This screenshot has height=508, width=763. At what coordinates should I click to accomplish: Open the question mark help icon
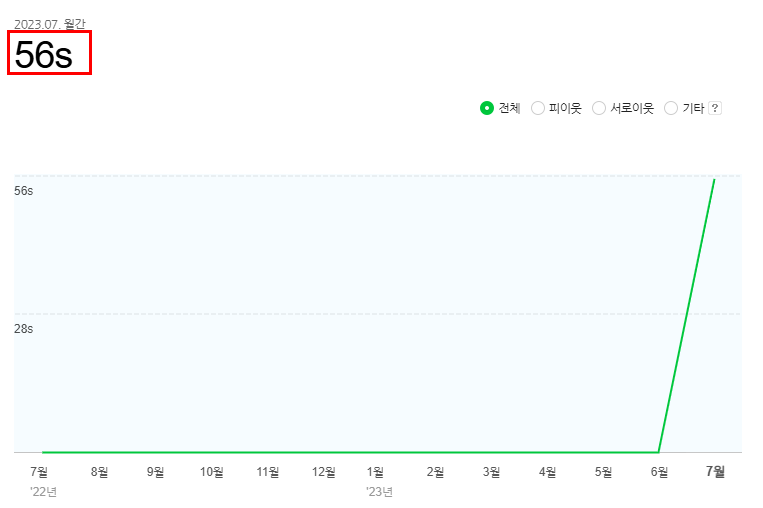coord(715,108)
